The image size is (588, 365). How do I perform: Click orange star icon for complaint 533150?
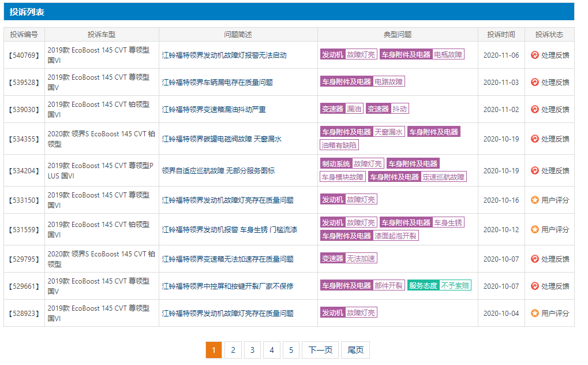click(534, 200)
